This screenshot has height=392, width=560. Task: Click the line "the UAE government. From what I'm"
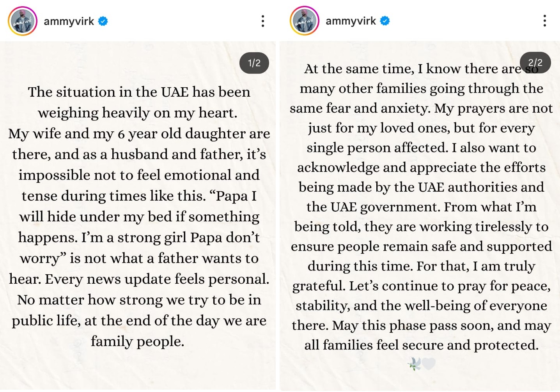(x=421, y=207)
